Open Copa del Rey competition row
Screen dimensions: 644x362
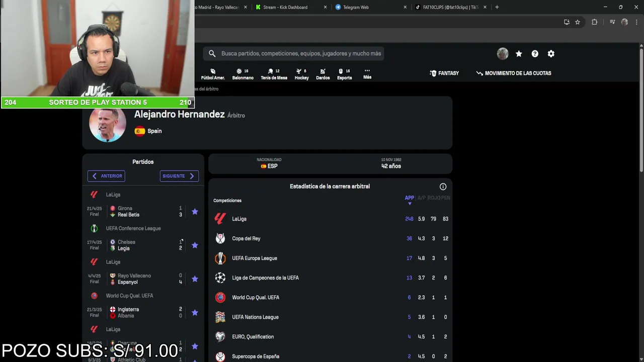(x=330, y=238)
